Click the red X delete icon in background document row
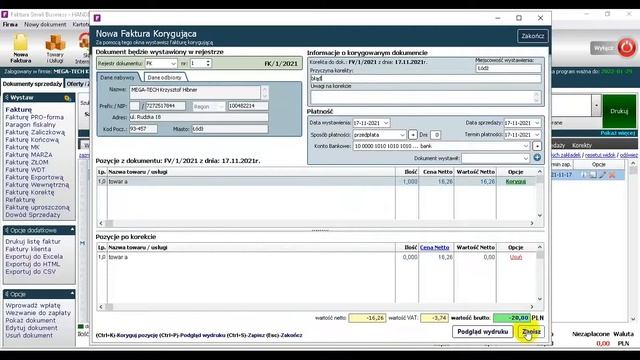The height and width of the screenshot is (360, 640). (x=612, y=175)
